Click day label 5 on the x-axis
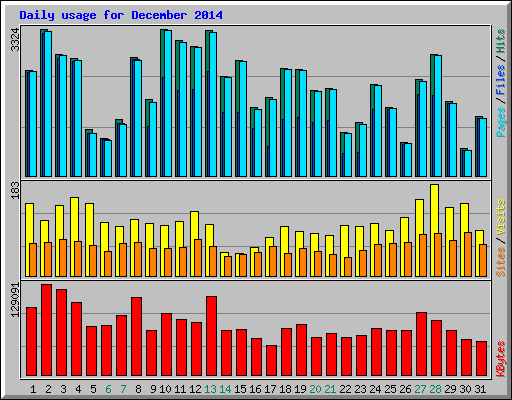Screen dimensions: 512x400 click(x=93, y=389)
